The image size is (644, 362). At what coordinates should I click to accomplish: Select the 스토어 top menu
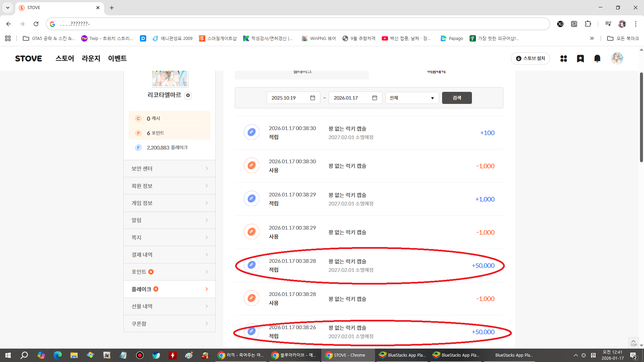tap(65, 59)
